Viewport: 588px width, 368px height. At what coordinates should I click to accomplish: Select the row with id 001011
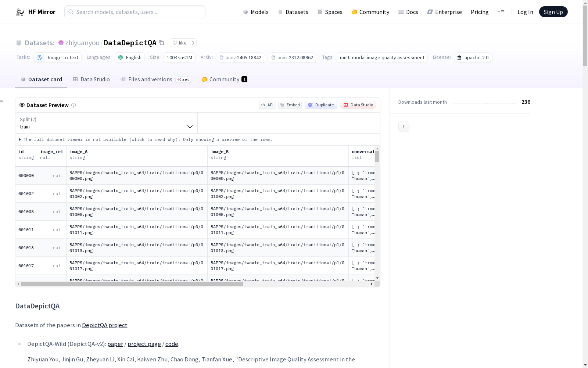(x=195, y=230)
